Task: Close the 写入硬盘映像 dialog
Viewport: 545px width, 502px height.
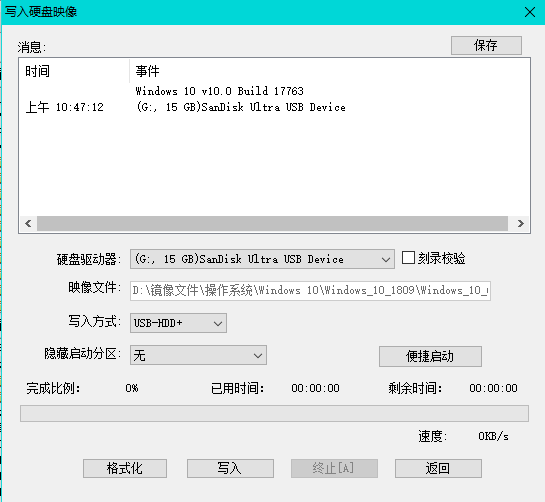Action: pyautogui.click(x=530, y=12)
